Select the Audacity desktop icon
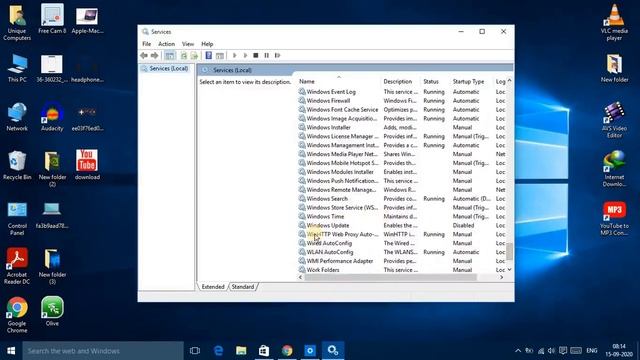Viewport: 640px width, 360px height. 52,117
